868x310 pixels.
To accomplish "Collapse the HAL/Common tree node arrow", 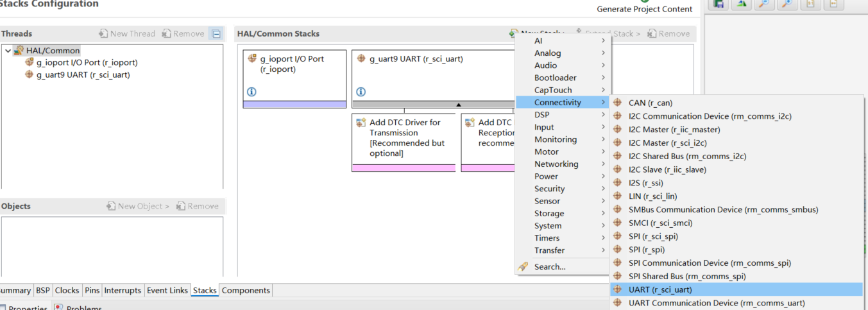I will pos(8,51).
